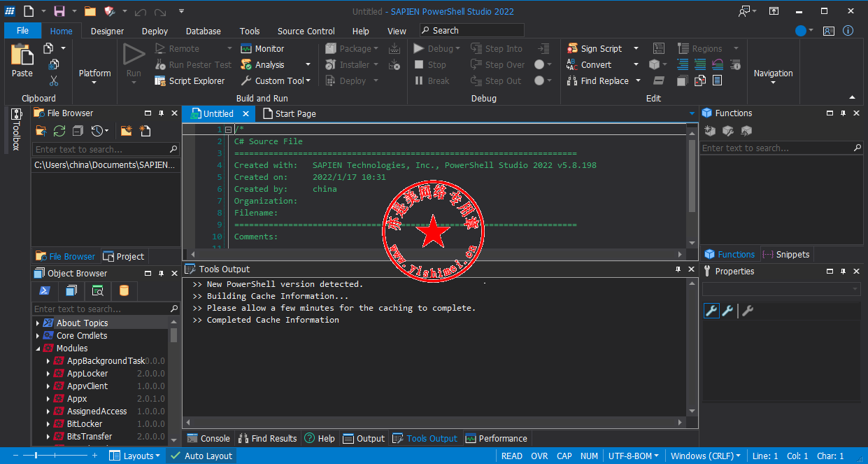
Task: Expand the AppLocker module node
Action: point(48,374)
